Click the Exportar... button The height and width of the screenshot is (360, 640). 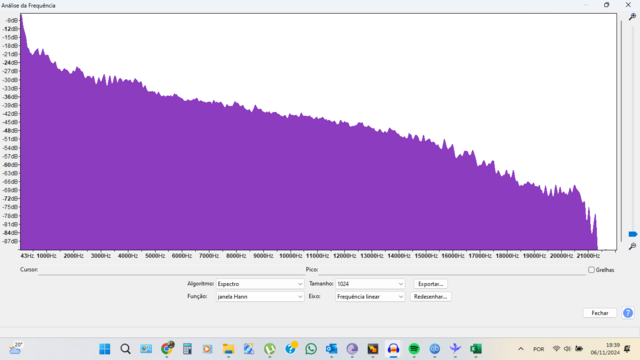pos(430,284)
